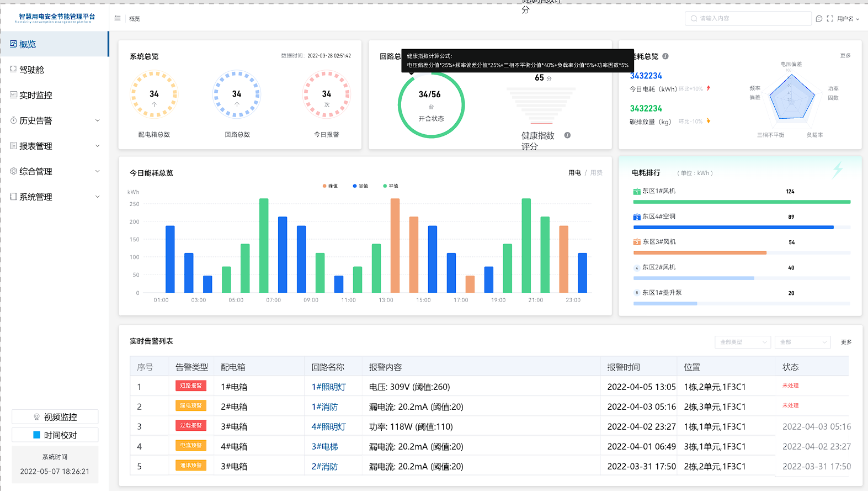Open the 全部类型 alarm filter dropdown
This screenshot has width=868, height=491.
pyautogui.click(x=743, y=342)
